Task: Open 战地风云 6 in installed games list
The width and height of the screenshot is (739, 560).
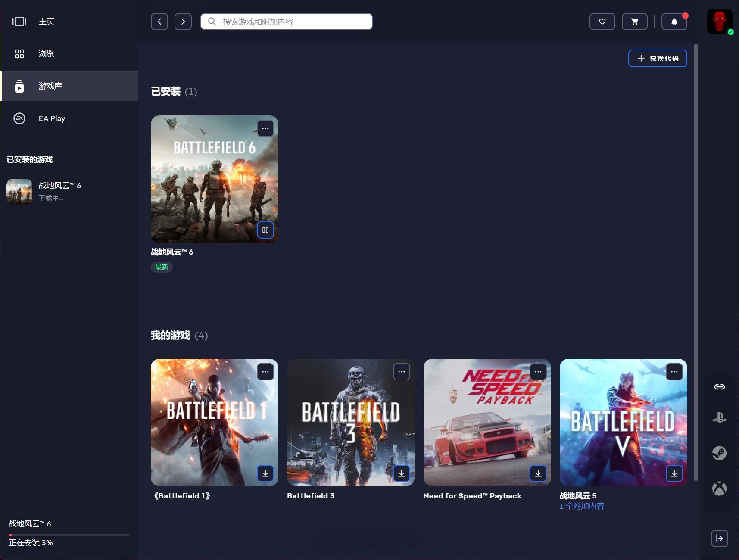Action: pyautogui.click(x=69, y=191)
